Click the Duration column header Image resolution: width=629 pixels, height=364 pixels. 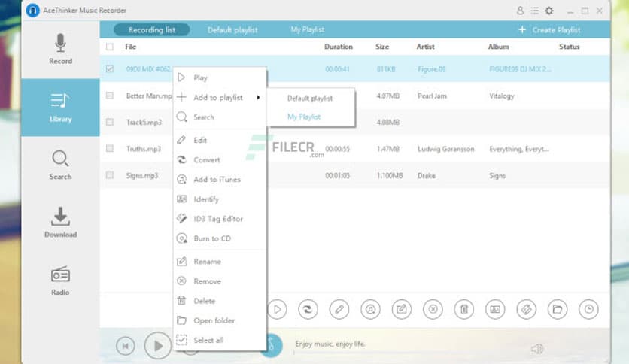tap(338, 47)
